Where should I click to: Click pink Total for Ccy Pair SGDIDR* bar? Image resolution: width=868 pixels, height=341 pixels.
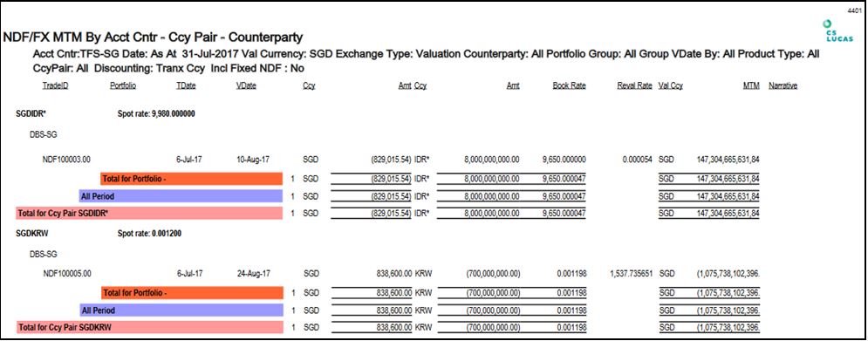149,213
